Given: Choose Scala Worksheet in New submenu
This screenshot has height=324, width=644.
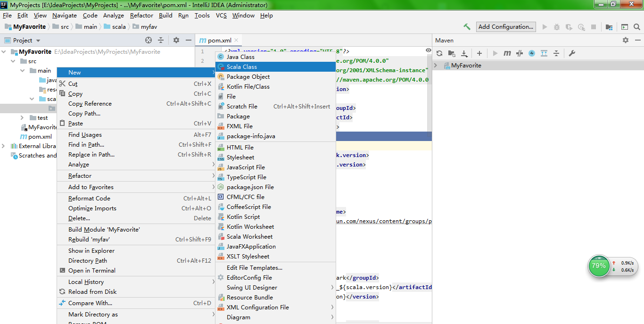Looking at the screenshot, I should click(x=276, y=237).
